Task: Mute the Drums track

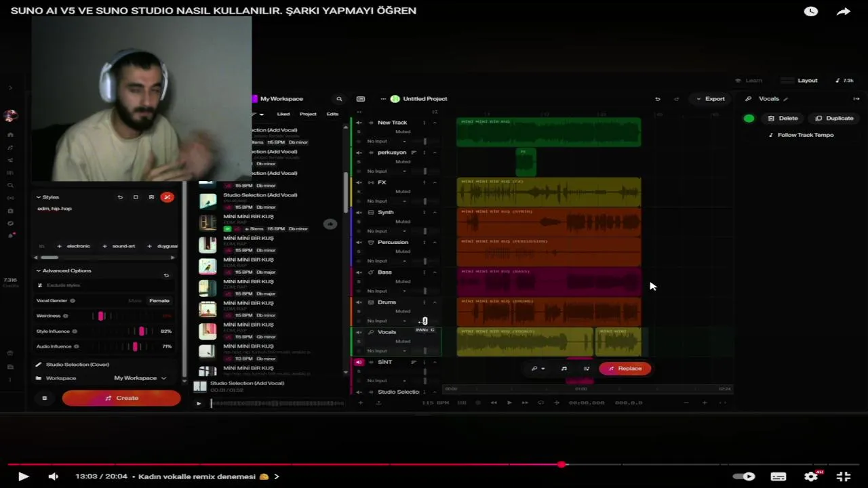Action: (x=359, y=302)
